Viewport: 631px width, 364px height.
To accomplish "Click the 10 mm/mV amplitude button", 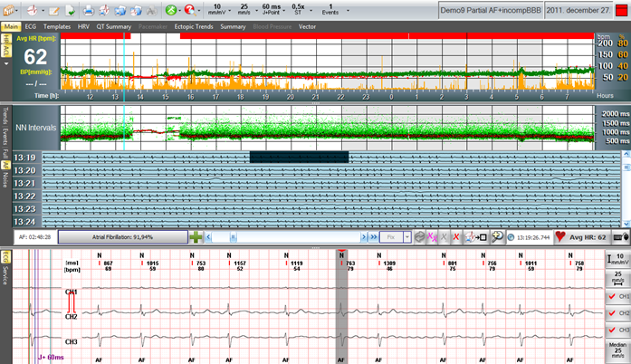I will 617,259.
